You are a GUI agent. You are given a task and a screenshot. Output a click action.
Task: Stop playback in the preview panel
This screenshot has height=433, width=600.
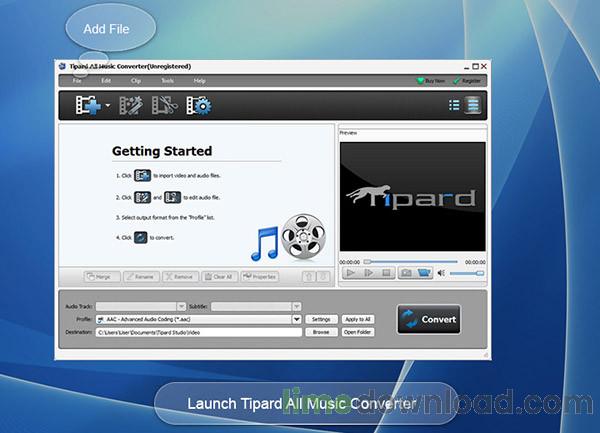tap(387, 272)
